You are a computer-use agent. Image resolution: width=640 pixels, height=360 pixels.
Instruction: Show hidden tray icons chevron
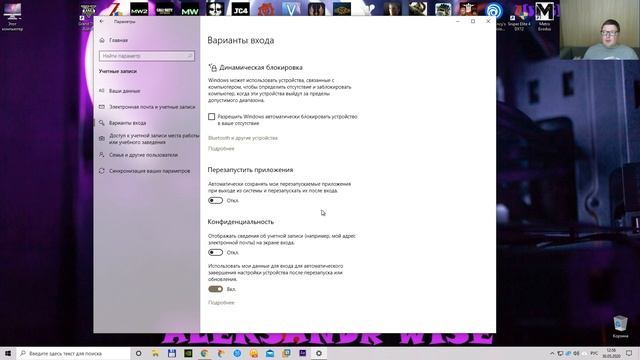pos(552,353)
